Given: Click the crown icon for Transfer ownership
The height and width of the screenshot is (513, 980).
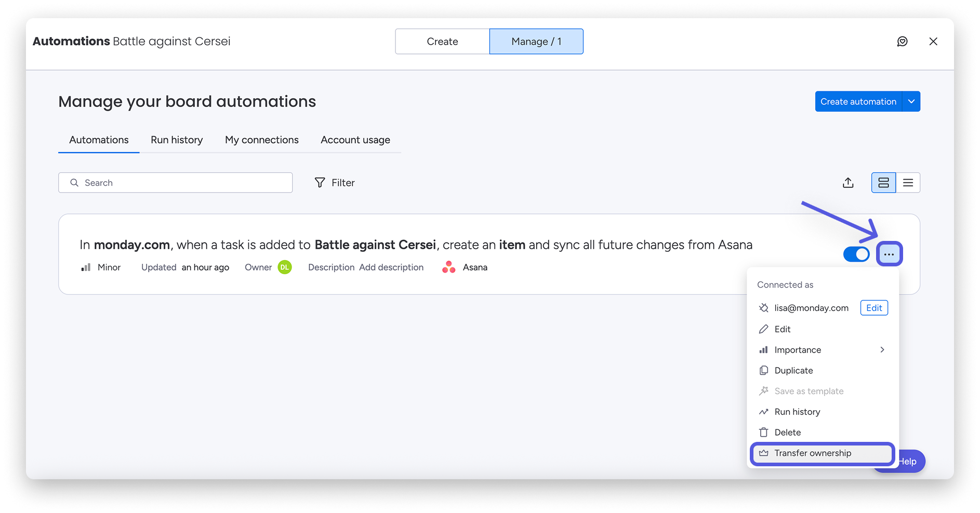Looking at the screenshot, I should click(x=763, y=453).
